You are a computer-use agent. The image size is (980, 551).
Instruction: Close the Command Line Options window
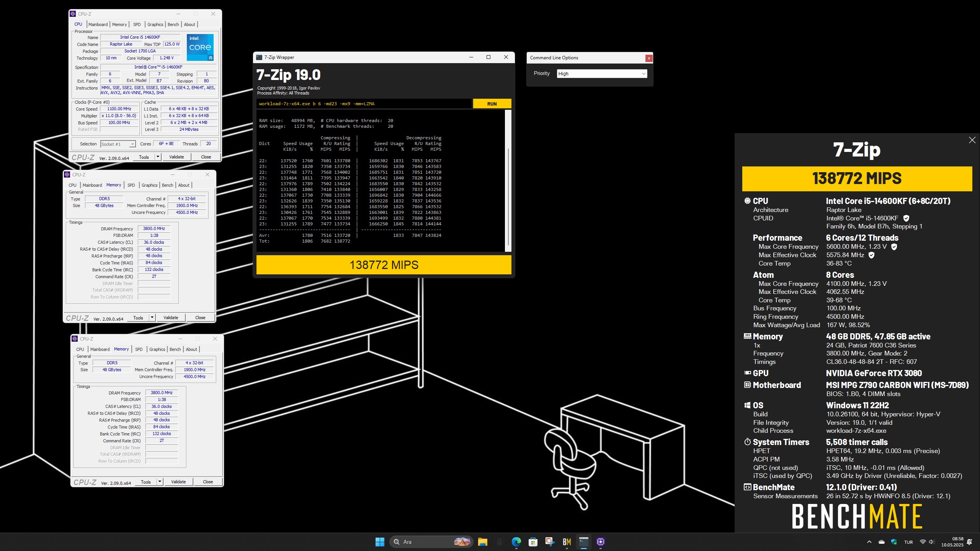(648, 58)
